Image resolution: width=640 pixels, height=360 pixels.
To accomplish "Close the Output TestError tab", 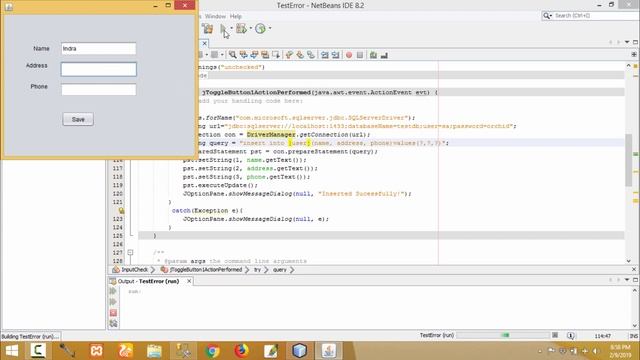I will (189, 281).
